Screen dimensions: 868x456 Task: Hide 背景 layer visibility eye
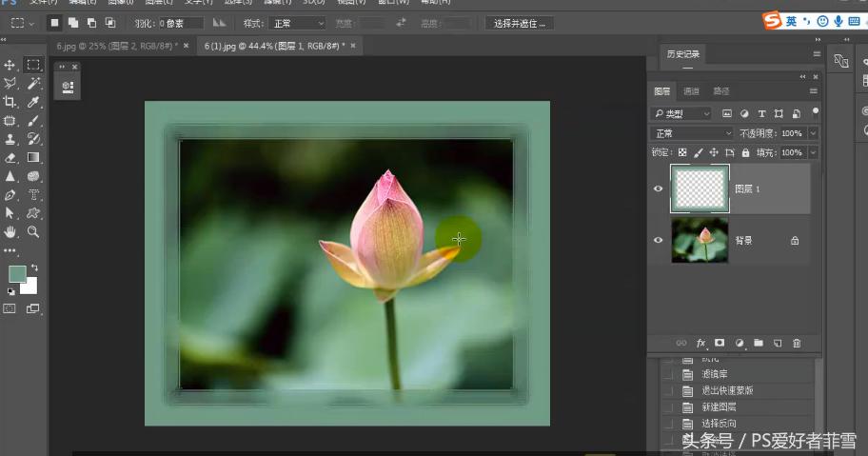pos(659,240)
